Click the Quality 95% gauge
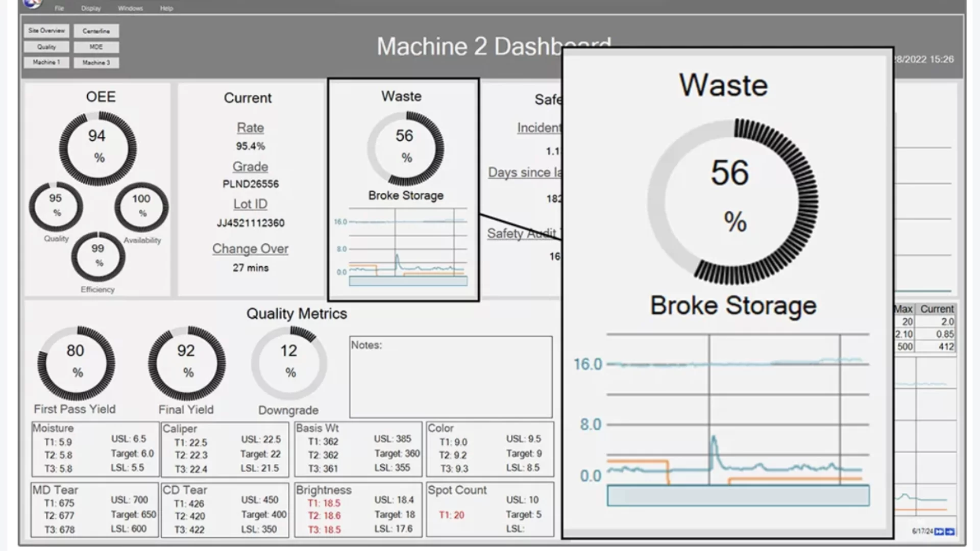The height and width of the screenshot is (551, 980). pos(56,206)
